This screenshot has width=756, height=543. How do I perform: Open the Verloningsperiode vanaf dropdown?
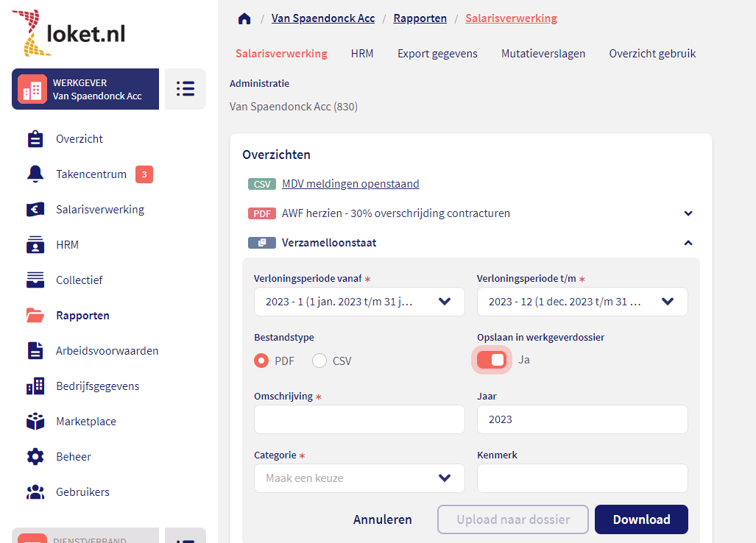(359, 302)
